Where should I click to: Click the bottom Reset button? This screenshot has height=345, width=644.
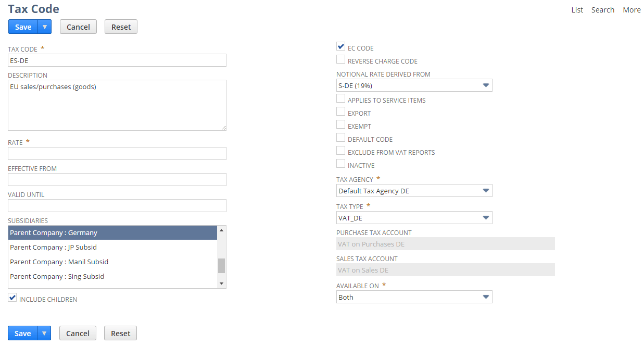coord(120,333)
